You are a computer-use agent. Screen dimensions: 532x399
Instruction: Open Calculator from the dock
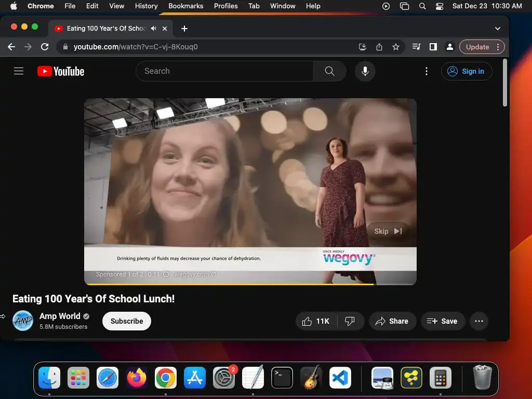(x=441, y=378)
